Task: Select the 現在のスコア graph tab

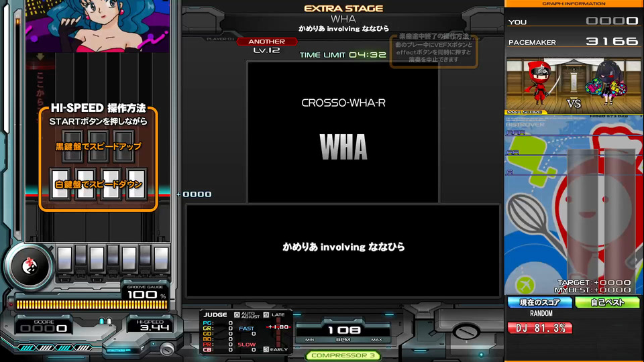Action: pyautogui.click(x=539, y=302)
